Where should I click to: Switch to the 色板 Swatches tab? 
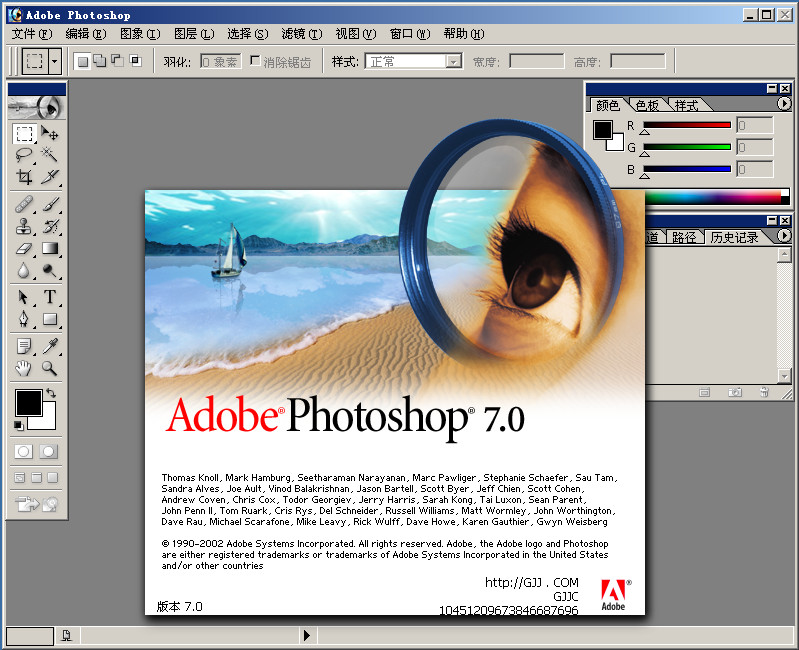coord(647,105)
